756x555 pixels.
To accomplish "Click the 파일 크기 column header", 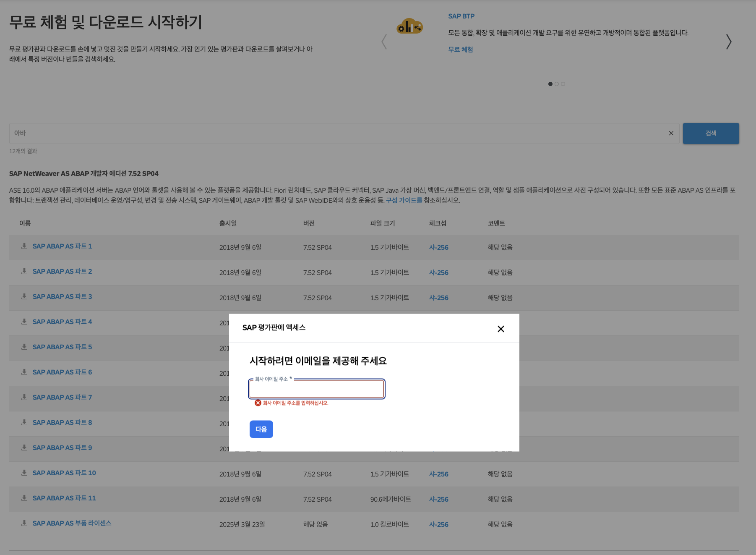I will pyautogui.click(x=383, y=223).
